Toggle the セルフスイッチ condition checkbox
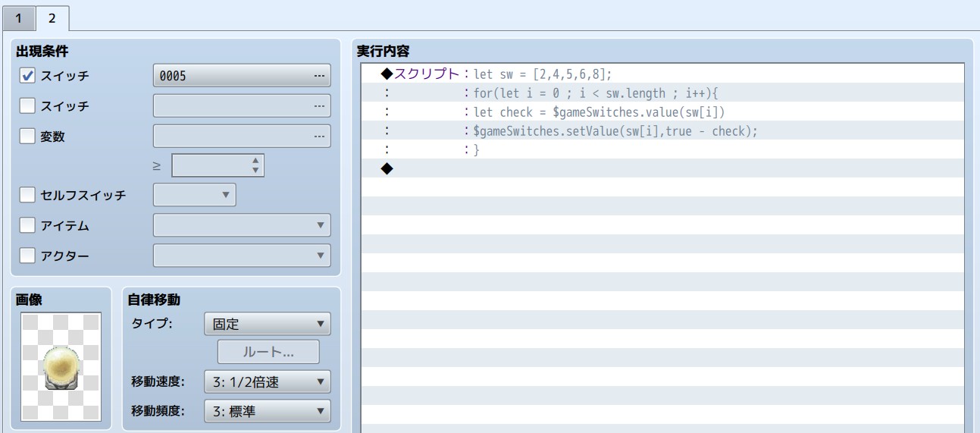980x433 pixels. (x=27, y=195)
